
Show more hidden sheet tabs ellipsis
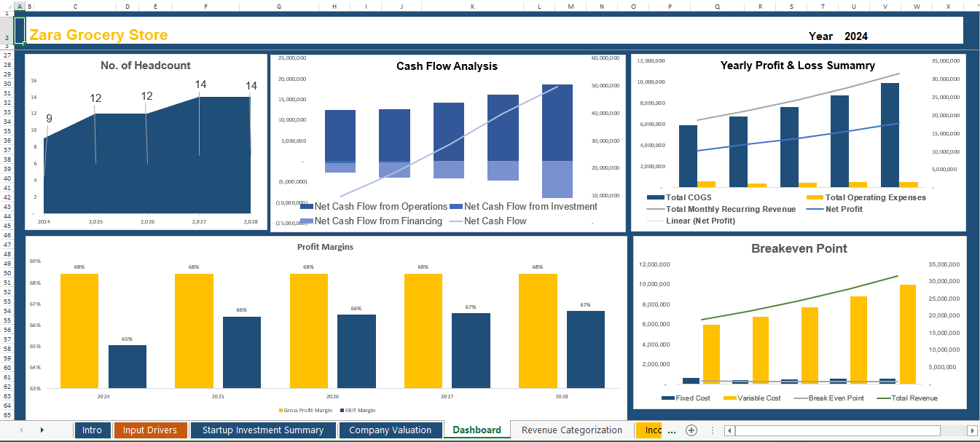click(x=672, y=431)
